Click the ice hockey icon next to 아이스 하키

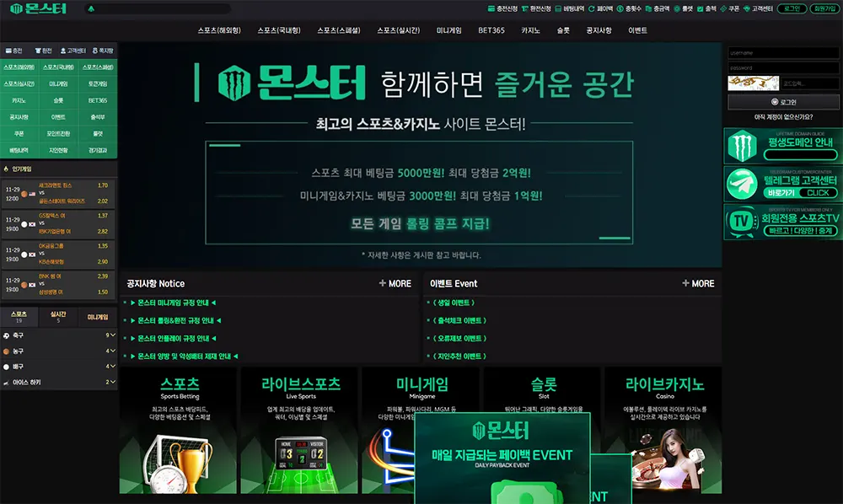7,383
